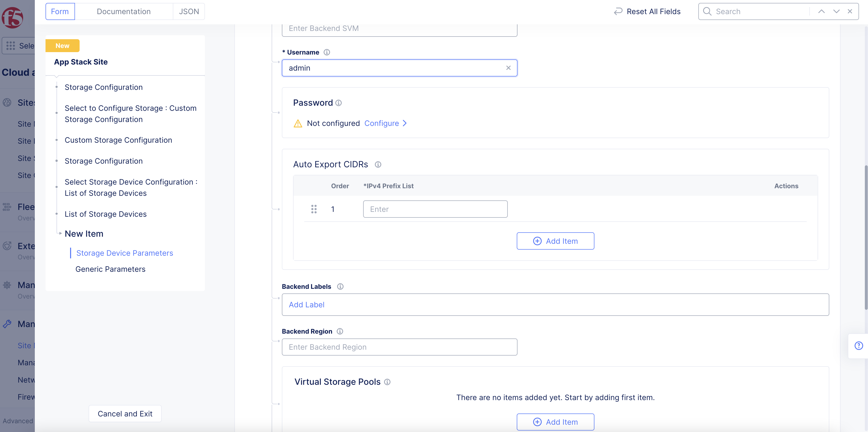
Task: Focus the Search input field
Action: pyautogui.click(x=762, y=11)
